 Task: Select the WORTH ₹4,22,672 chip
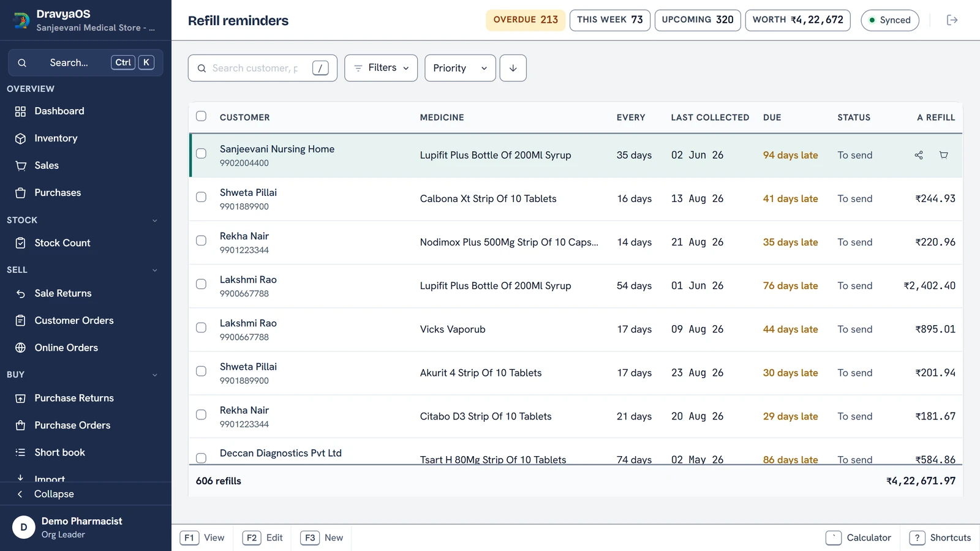click(798, 20)
